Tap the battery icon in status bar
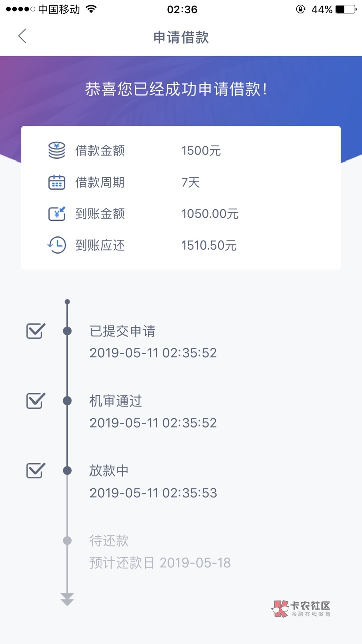The image size is (362, 644). click(x=346, y=9)
